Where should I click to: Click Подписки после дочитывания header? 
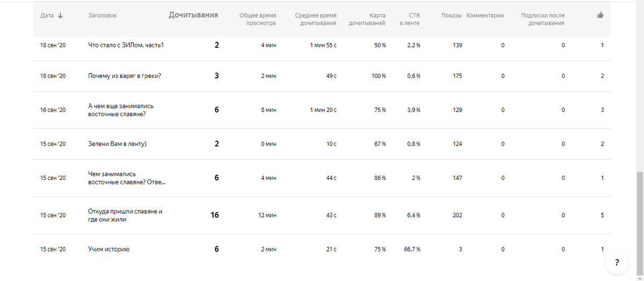pyautogui.click(x=543, y=19)
